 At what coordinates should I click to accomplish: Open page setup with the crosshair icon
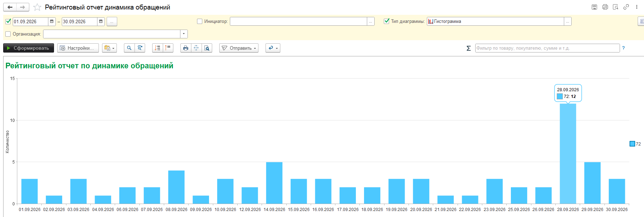[196, 48]
